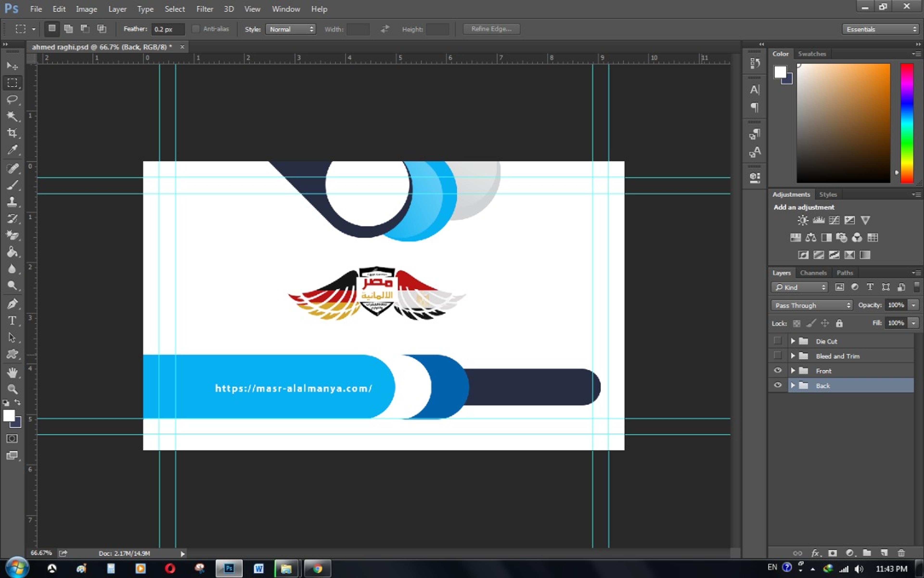Expand the Die Cut group
924x578 pixels.
coord(793,341)
